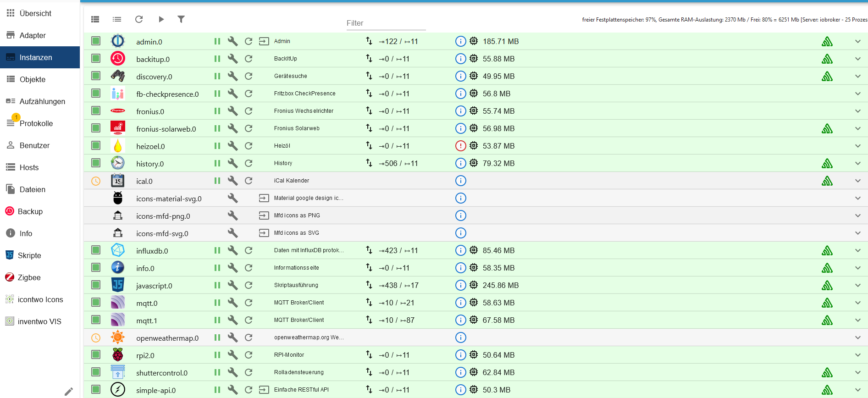Toggle the heizoel.0 status square
This screenshot has width=868, height=398.
click(x=96, y=145)
